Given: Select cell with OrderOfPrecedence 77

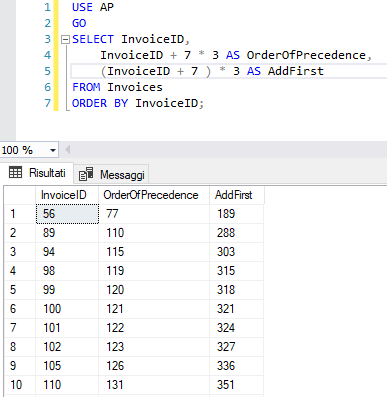Looking at the screenshot, I should coord(154,214).
